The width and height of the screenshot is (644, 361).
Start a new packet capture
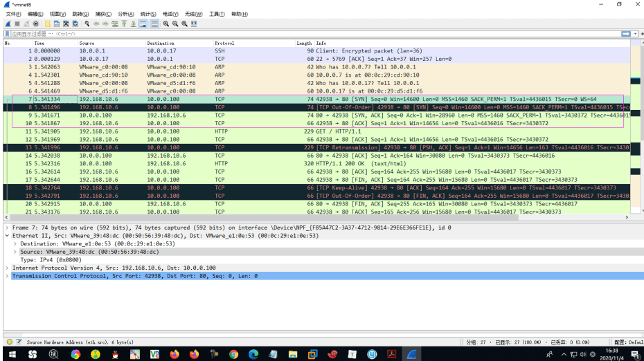(x=8, y=24)
